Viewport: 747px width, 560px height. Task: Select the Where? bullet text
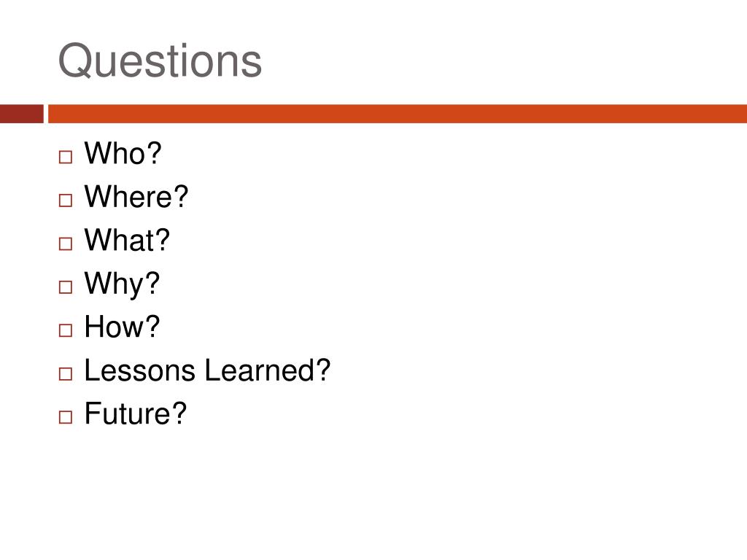coord(136,197)
